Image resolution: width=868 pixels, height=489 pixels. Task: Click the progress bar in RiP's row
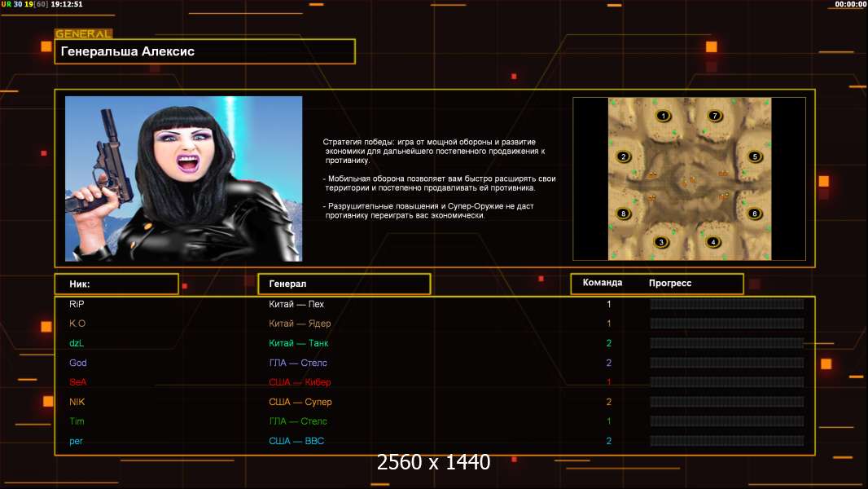point(727,304)
